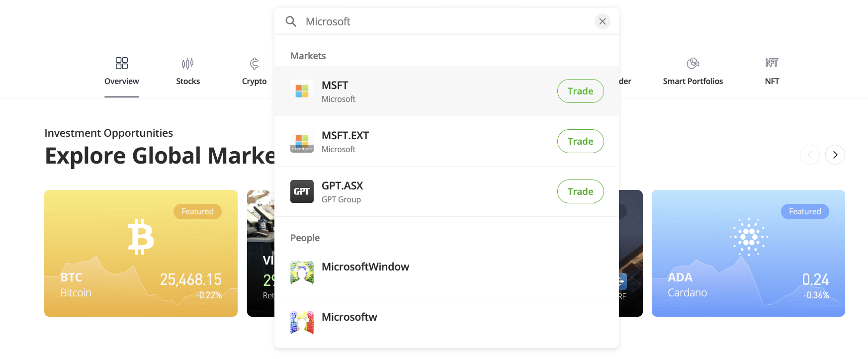Open the Bitcoin BTC featured card
Image resolution: width=868 pixels, height=359 pixels.
[x=141, y=253]
